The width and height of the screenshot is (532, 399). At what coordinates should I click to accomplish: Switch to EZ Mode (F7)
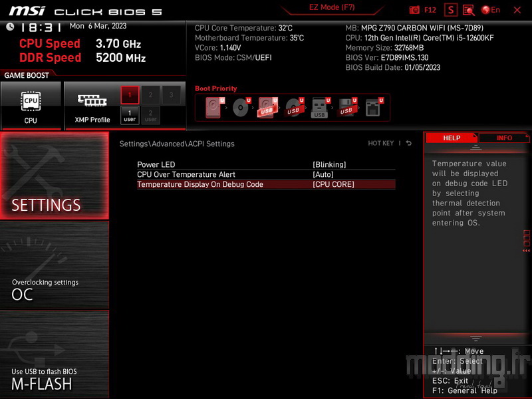point(332,7)
